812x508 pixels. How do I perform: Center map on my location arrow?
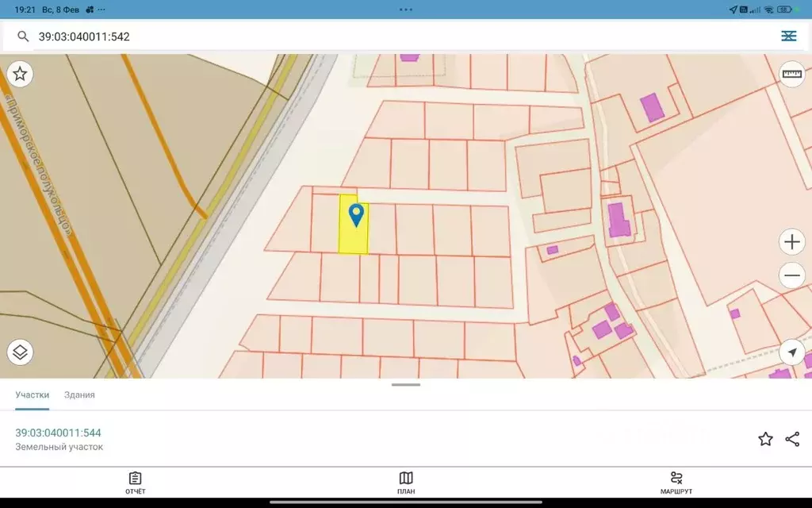click(792, 352)
